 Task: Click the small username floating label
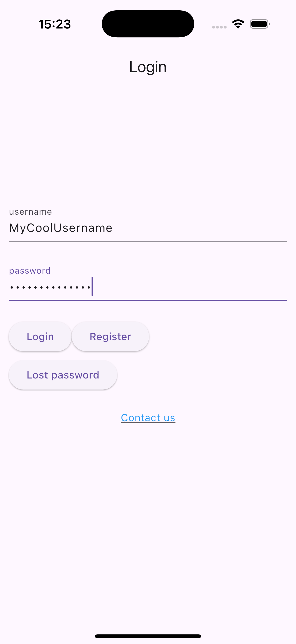[x=30, y=212]
